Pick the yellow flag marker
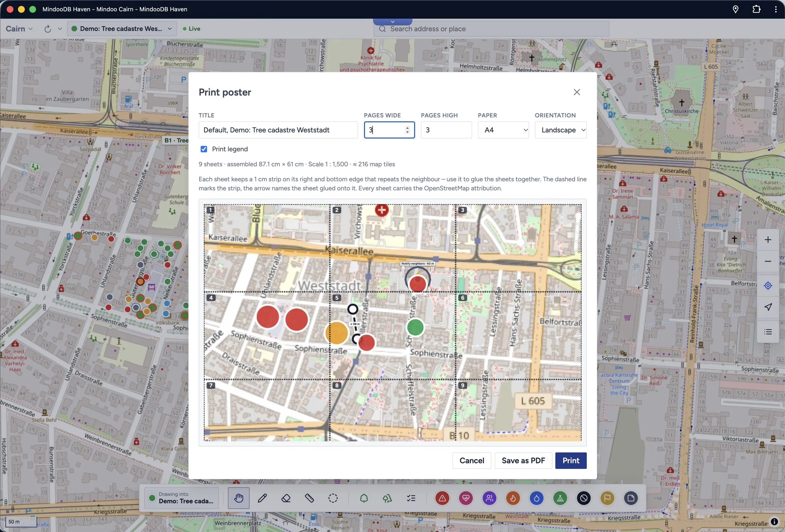 [607, 498]
